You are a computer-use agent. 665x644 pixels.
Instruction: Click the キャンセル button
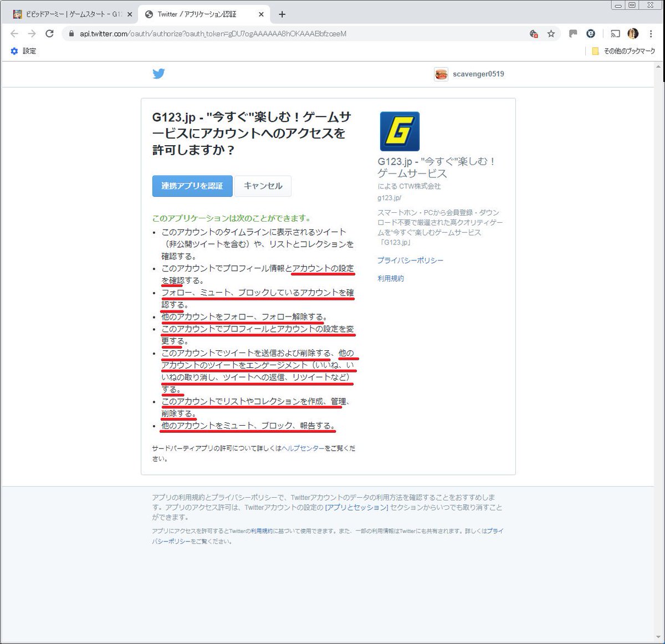[x=263, y=186]
